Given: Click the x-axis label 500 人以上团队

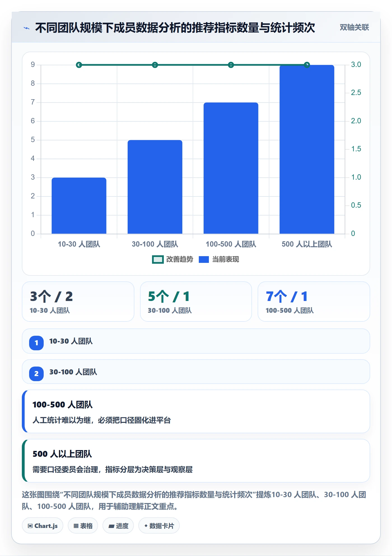Looking at the screenshot, I should click(x=307, y=244).
